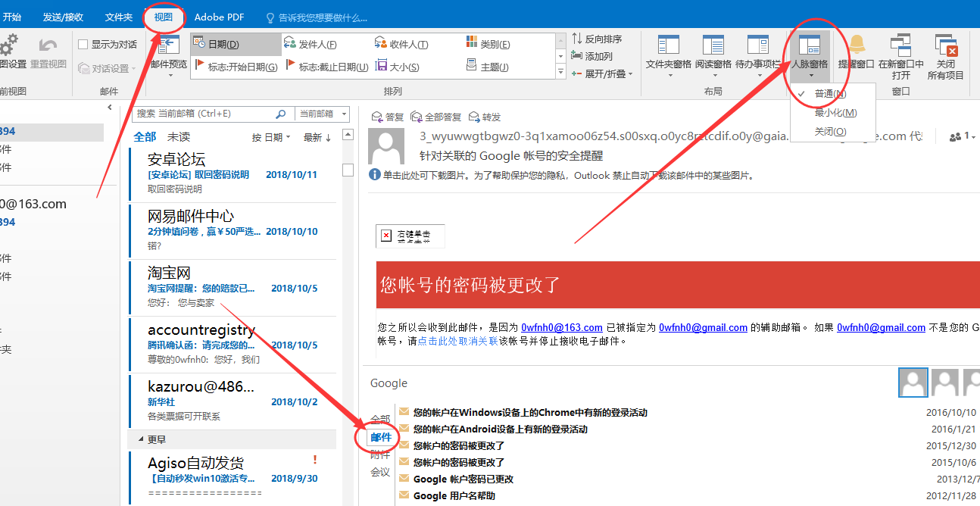Click the 转发 forward button

click(x=485, y=117)
